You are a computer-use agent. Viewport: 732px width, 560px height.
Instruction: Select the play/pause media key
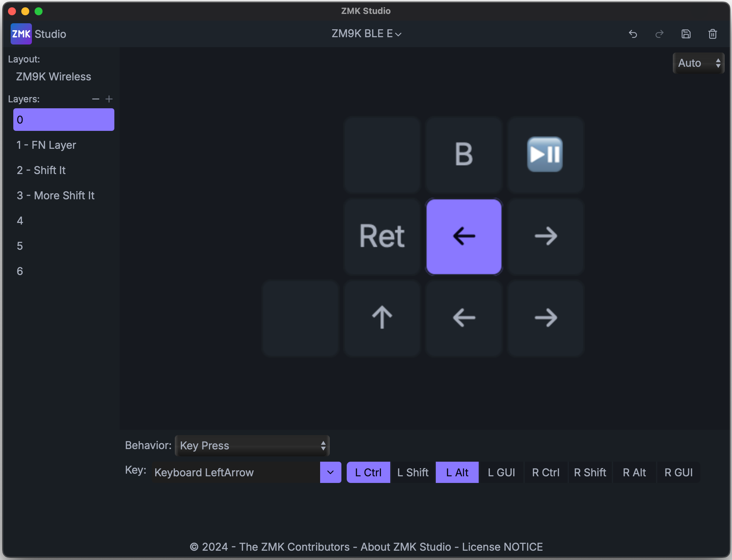pyautogui.click(x=546, y=154)
